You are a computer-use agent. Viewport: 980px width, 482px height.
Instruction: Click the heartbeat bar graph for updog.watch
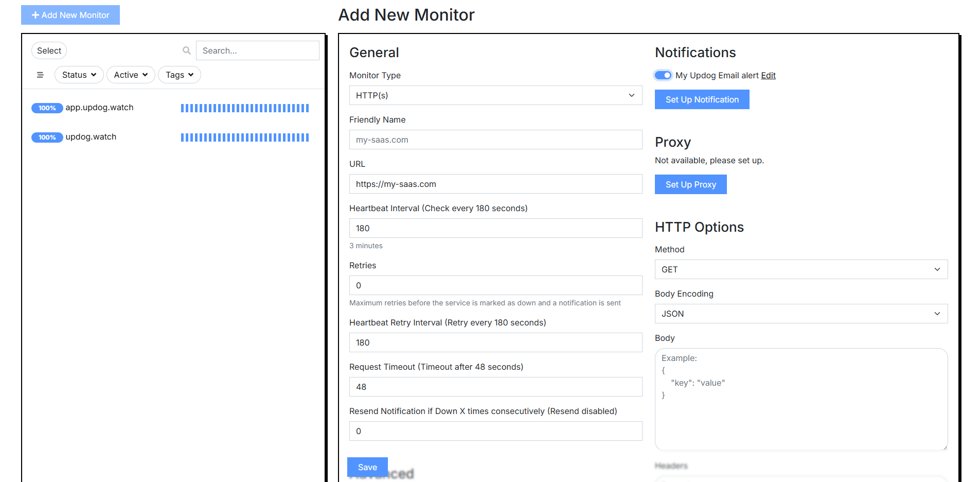pos(244,137)
